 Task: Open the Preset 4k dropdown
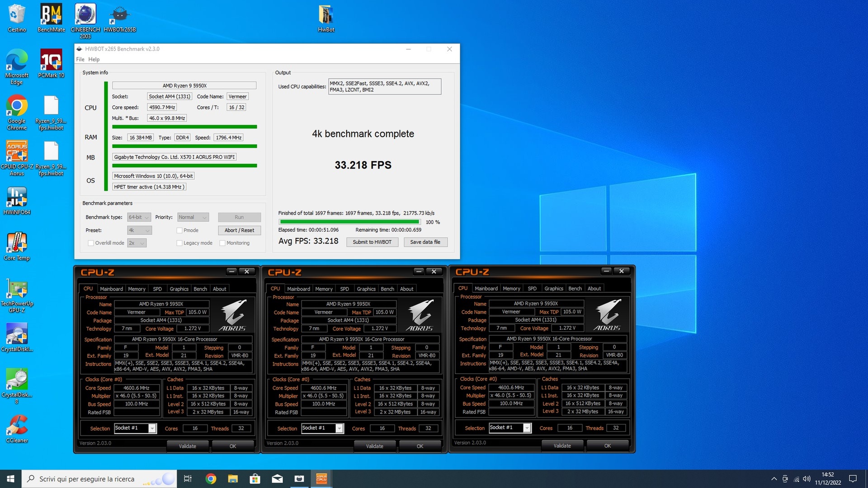tap(140, 230)
